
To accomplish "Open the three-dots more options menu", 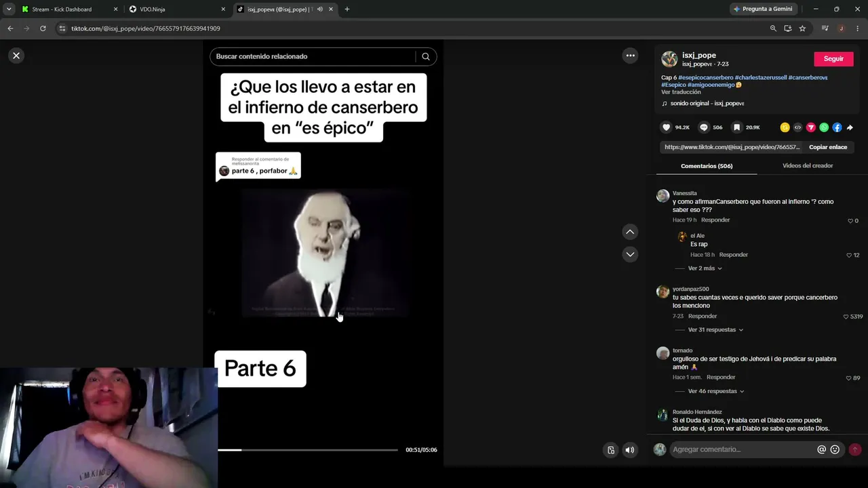I will [x=630, y=56].
